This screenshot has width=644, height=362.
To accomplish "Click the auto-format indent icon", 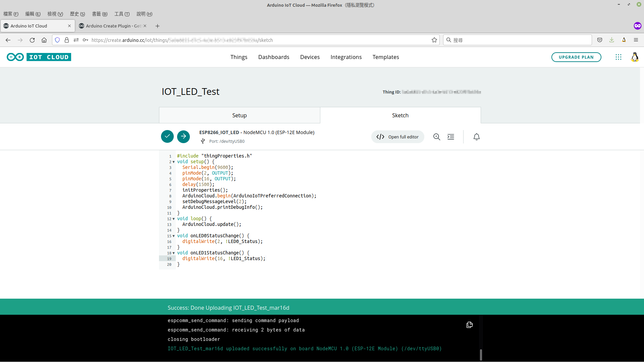I will 451,137.
